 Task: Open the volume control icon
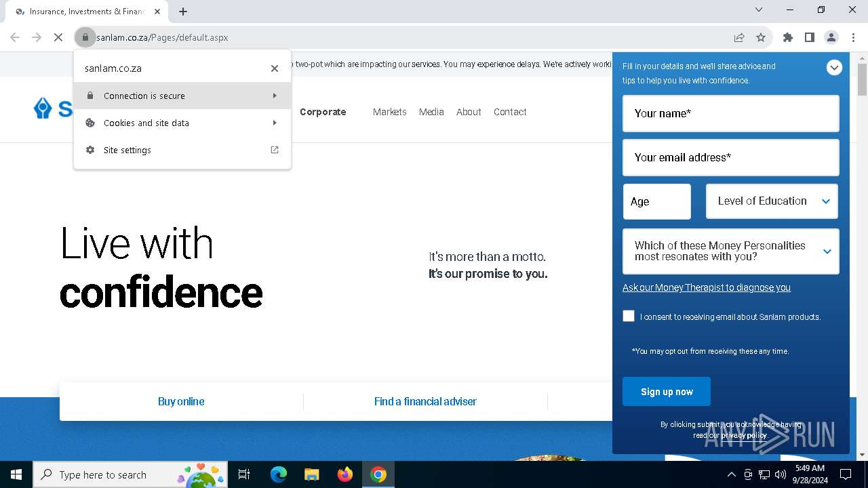781,474
